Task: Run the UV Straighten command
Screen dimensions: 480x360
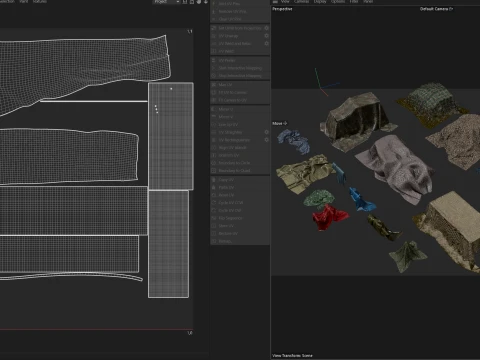Action: click(x=230, y=132)
